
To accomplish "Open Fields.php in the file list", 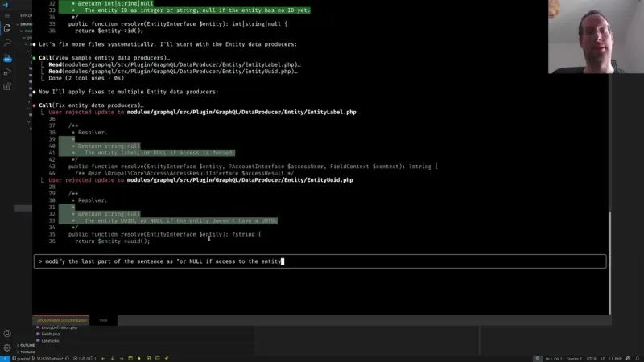I will coord(52,334).
